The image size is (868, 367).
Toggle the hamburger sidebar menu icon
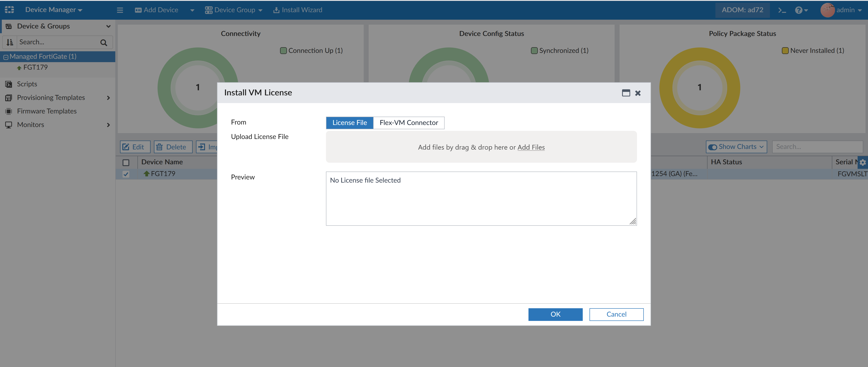point(120,10)
